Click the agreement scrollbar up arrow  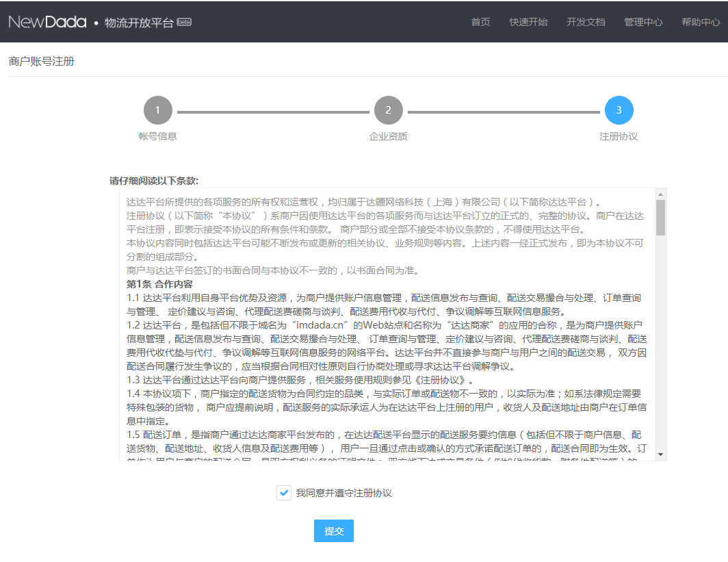pos(660,194)
